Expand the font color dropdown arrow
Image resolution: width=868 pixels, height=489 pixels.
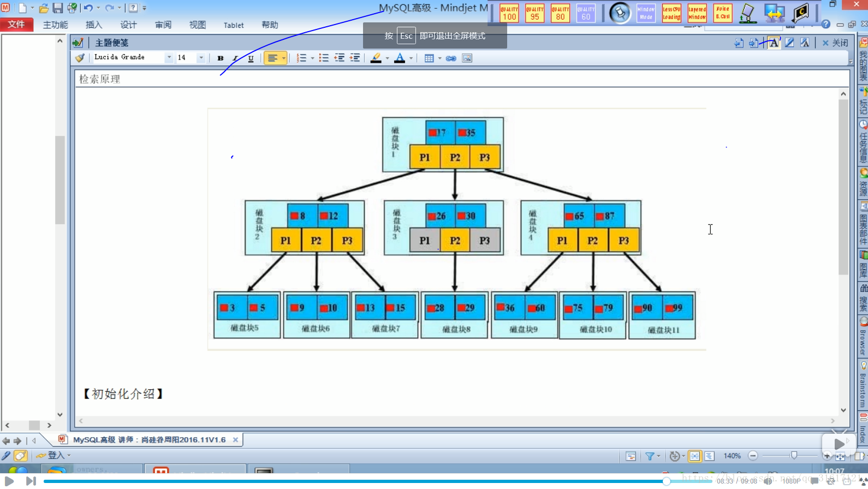411,58
